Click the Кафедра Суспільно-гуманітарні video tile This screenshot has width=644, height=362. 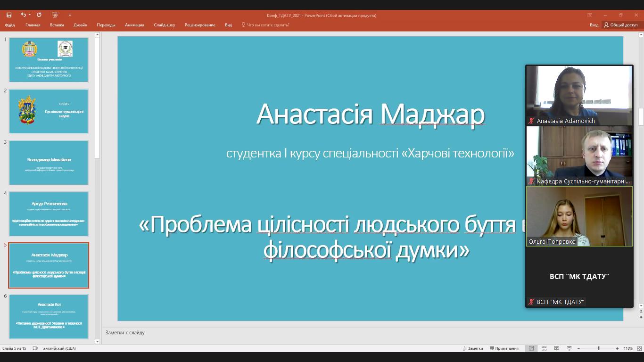579,156
